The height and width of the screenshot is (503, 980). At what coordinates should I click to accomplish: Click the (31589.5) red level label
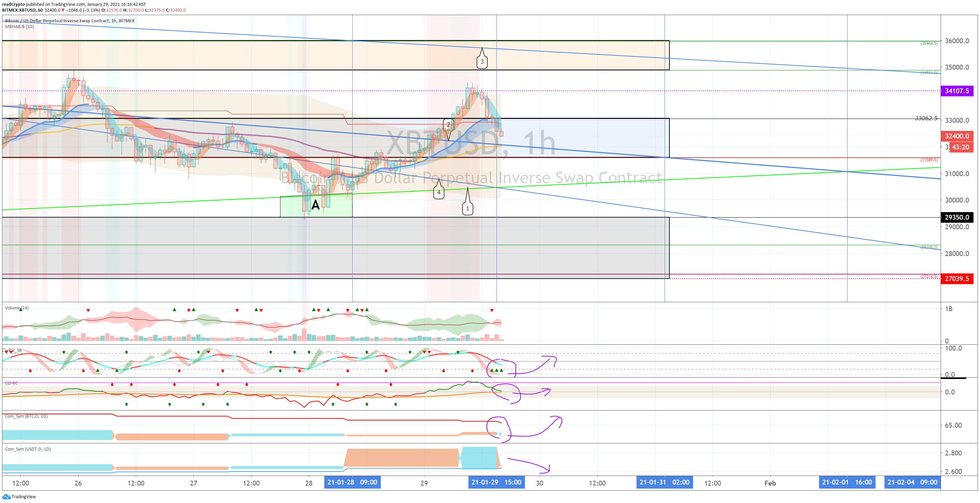[929, 160]
